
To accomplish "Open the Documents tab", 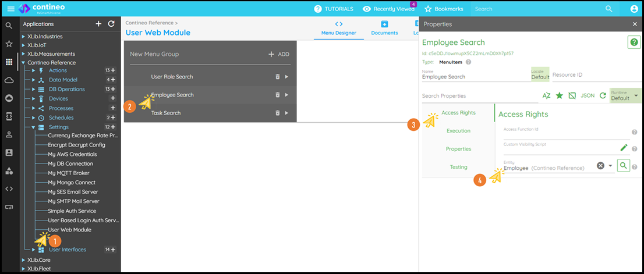I will tap(384, 28).
